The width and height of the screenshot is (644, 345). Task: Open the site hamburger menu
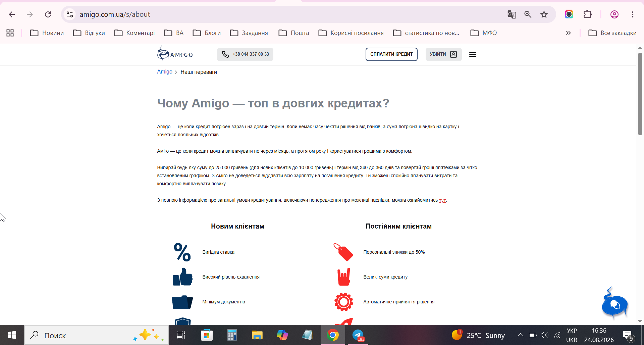[x=473, y=54]
